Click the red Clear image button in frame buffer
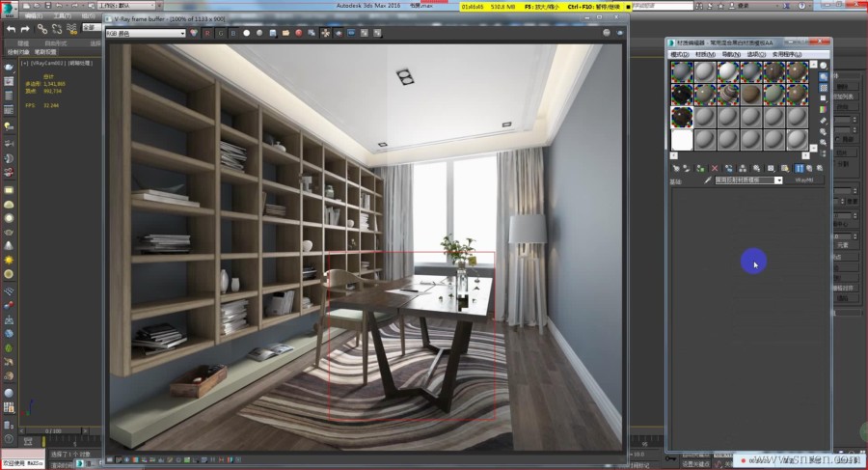This screenshot has width=868, height=470. 299,33
